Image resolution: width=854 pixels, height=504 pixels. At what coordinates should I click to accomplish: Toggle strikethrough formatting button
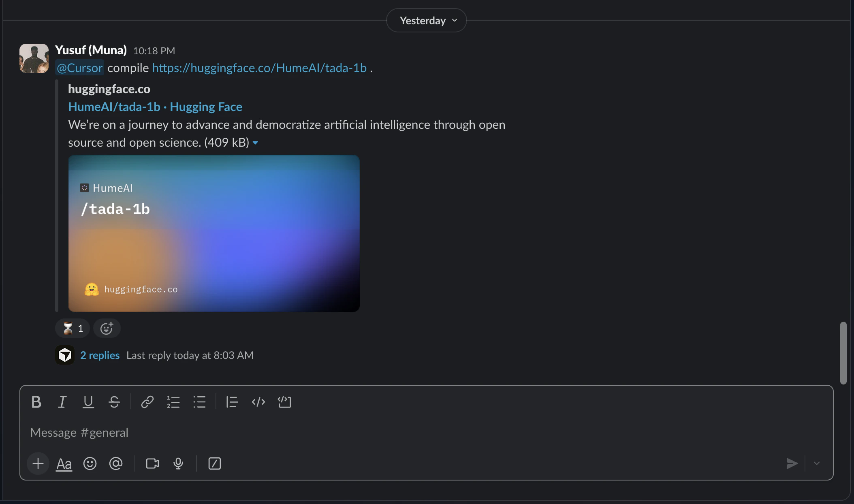(x=114, y=402)
